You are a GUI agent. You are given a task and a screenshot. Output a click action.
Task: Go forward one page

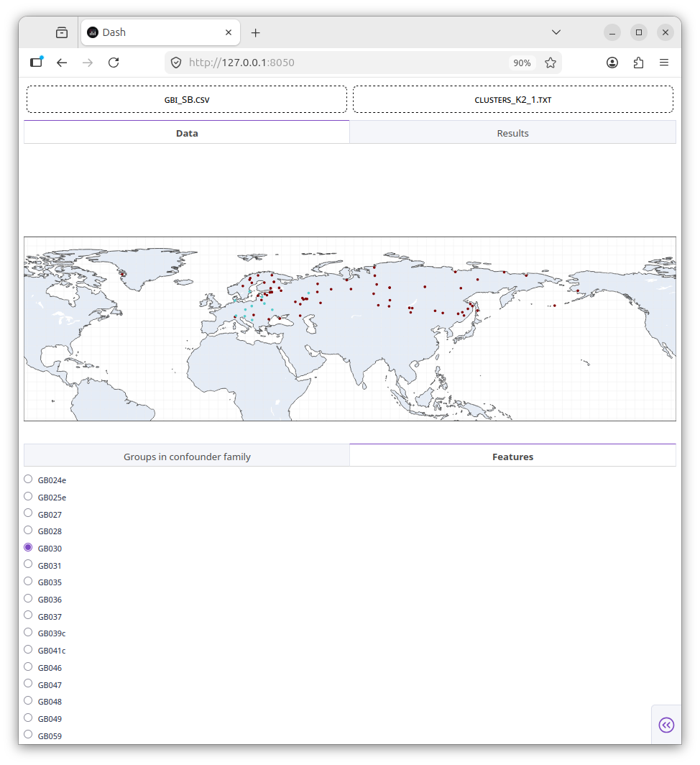click(88, 63)
